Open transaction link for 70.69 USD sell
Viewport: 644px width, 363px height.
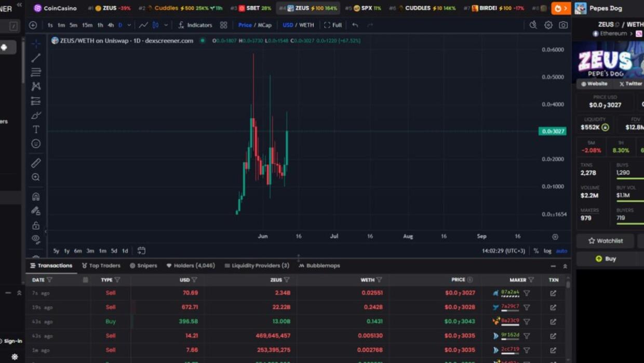(x=553, y=293)
